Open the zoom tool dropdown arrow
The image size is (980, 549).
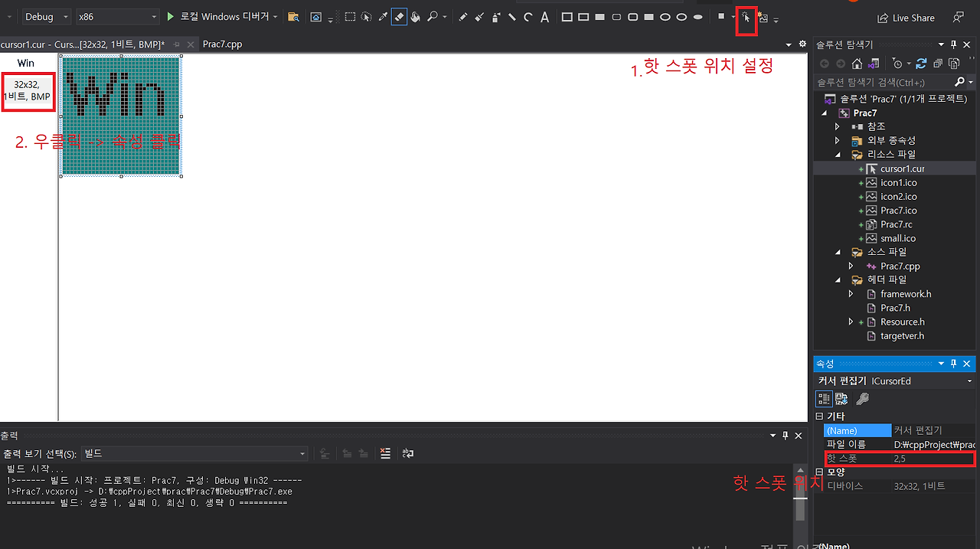(445, 17)
